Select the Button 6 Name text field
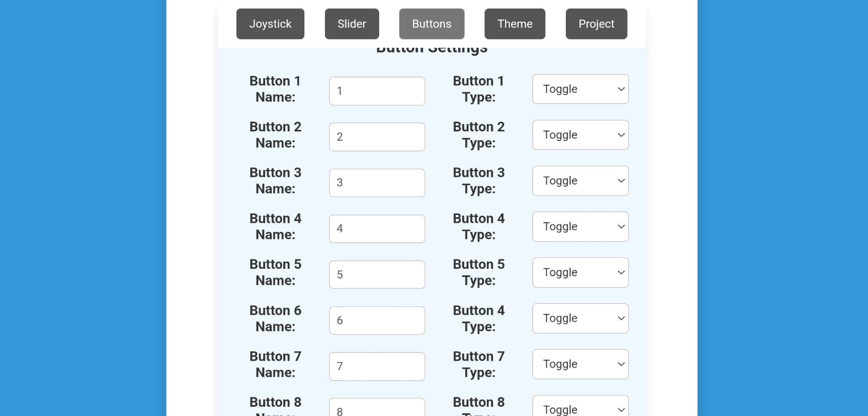This screenshot has width=868, height=416. click(x=376, y=320)
